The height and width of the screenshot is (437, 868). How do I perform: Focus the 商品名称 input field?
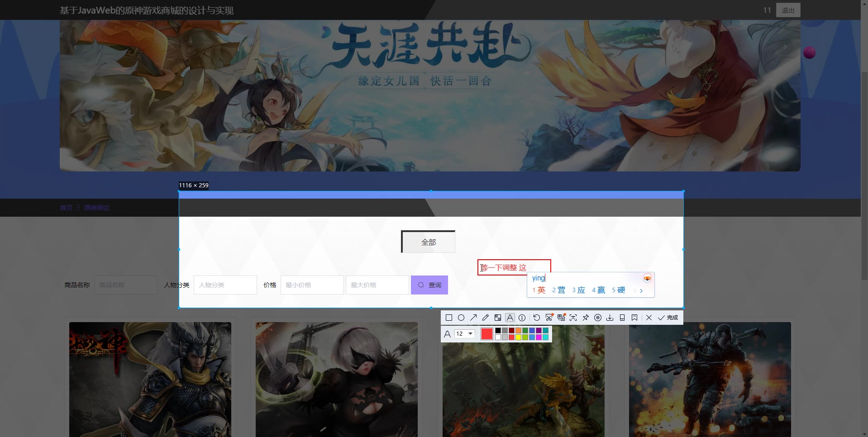(126, 285)
